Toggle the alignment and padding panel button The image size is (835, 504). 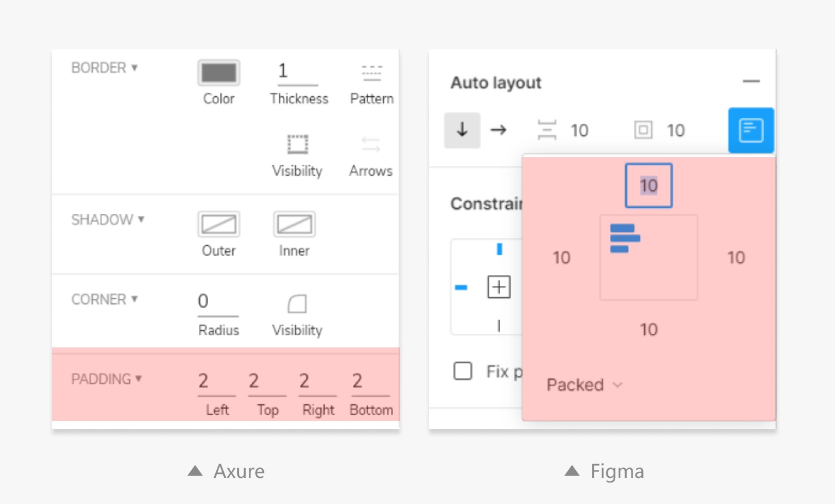click(x=750, y=130)
